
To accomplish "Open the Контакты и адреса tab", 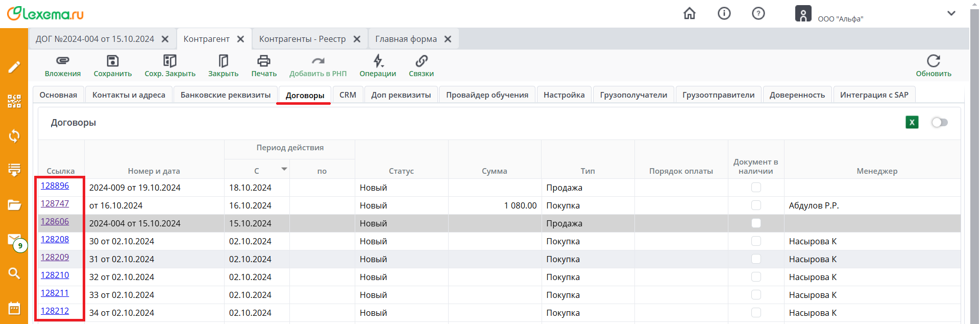I will [x=129, y=95].
